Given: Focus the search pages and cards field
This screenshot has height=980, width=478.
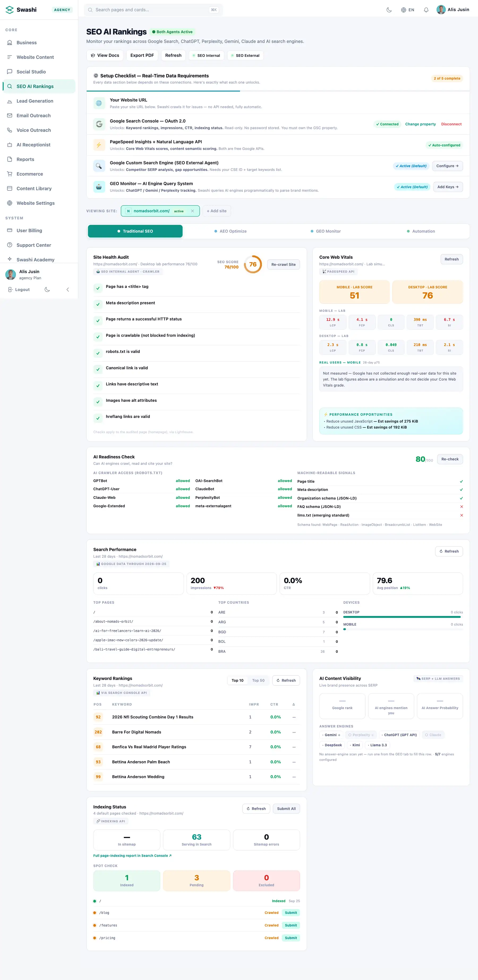Looking at the screenshot, I should click(153, 10).
